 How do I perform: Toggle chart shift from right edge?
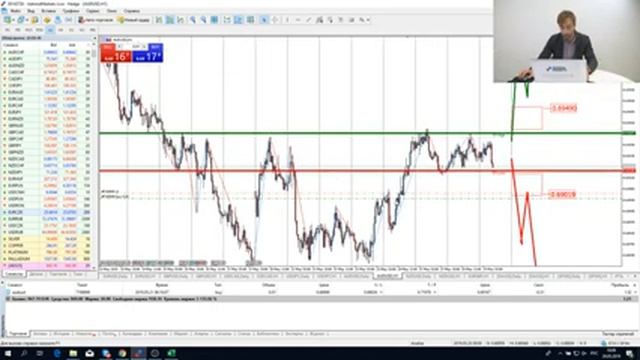point(238,20)
